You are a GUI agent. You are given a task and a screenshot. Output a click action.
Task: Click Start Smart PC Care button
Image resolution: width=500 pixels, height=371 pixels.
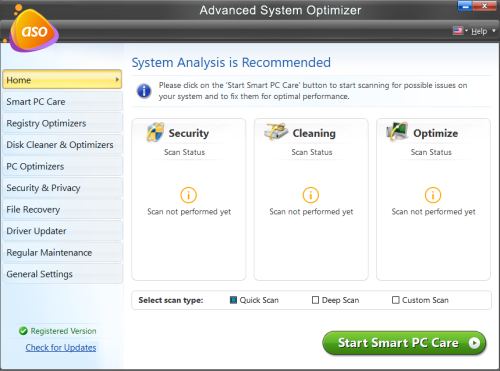pyautogui.click(x=404, y=343)
